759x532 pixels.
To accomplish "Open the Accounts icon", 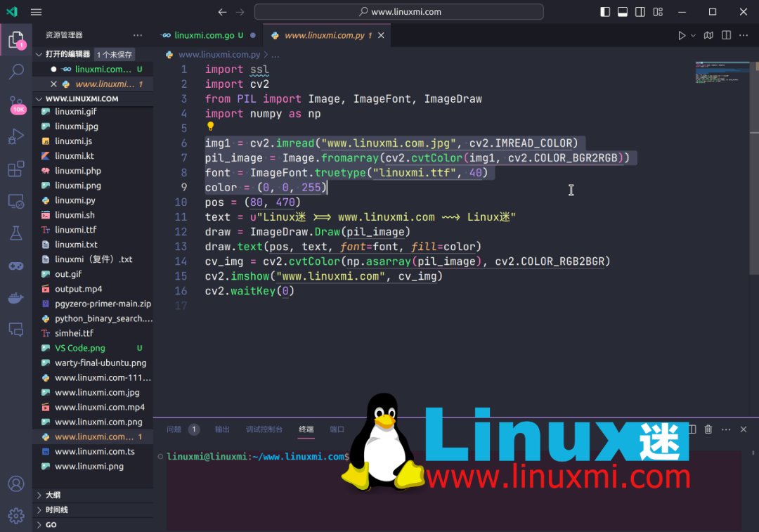I will pos(16,484).
